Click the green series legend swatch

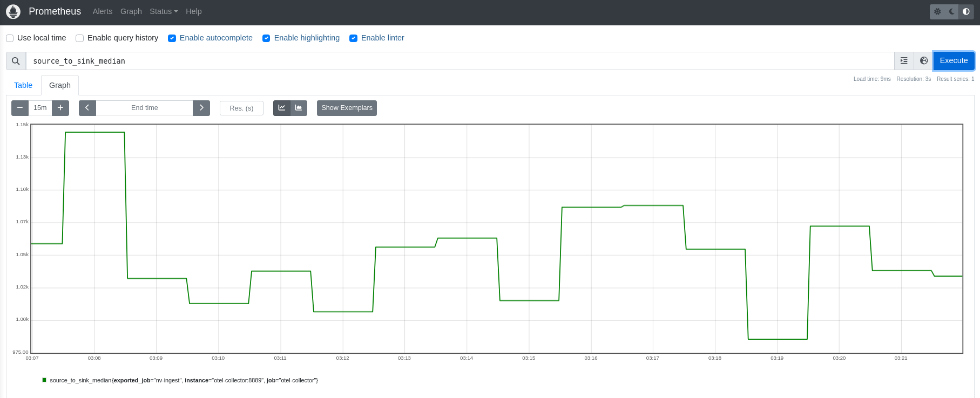[x=44, y=380]
